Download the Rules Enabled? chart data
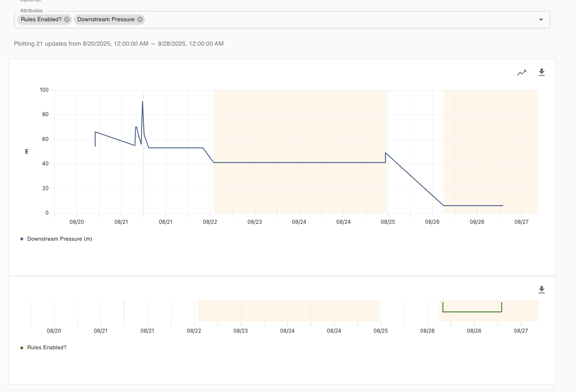 [x=541, y=290]
